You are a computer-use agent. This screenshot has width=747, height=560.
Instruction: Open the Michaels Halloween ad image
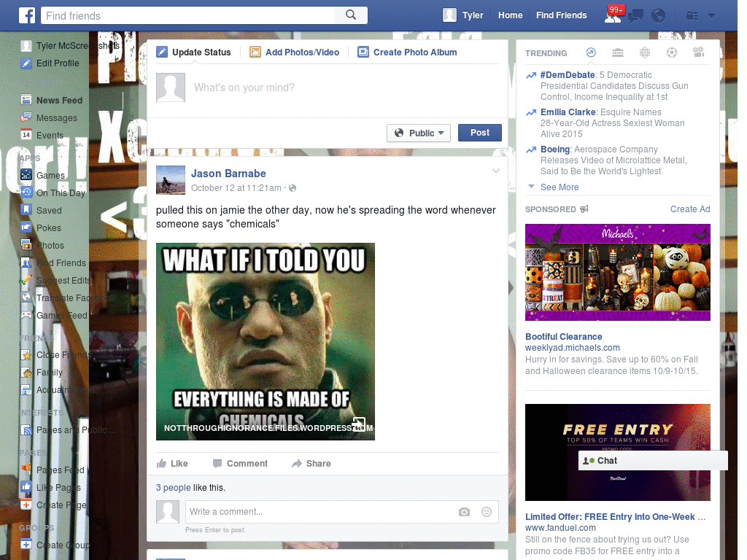point(617,273)
